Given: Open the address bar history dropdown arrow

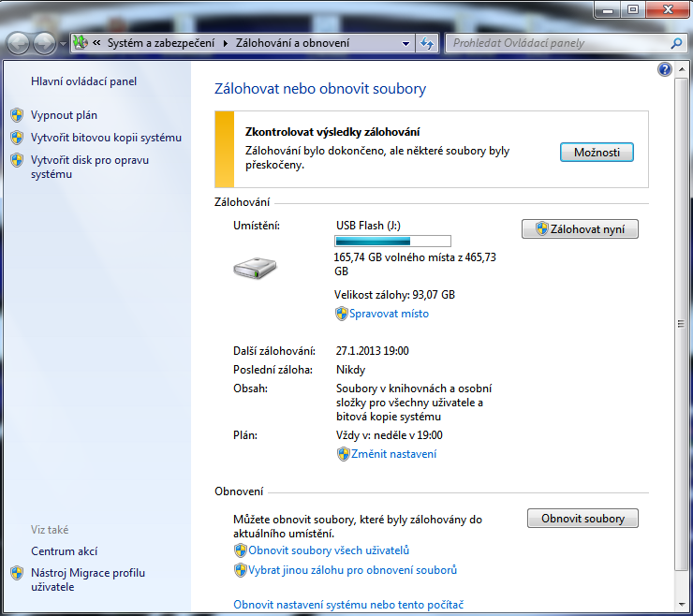Looking at the screenshot, I should (405, 43).
